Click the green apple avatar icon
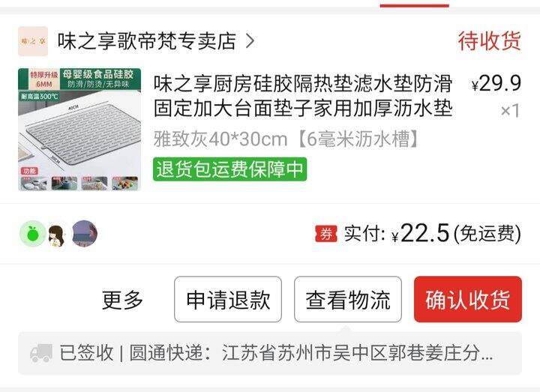The height and width of the screenshot is (392, 540). click(33, 234)
